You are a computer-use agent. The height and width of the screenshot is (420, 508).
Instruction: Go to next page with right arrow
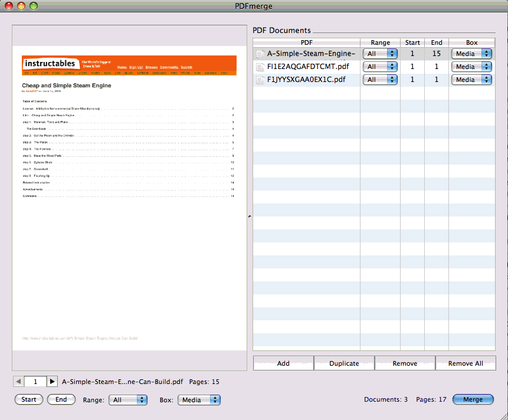point(52,382)
